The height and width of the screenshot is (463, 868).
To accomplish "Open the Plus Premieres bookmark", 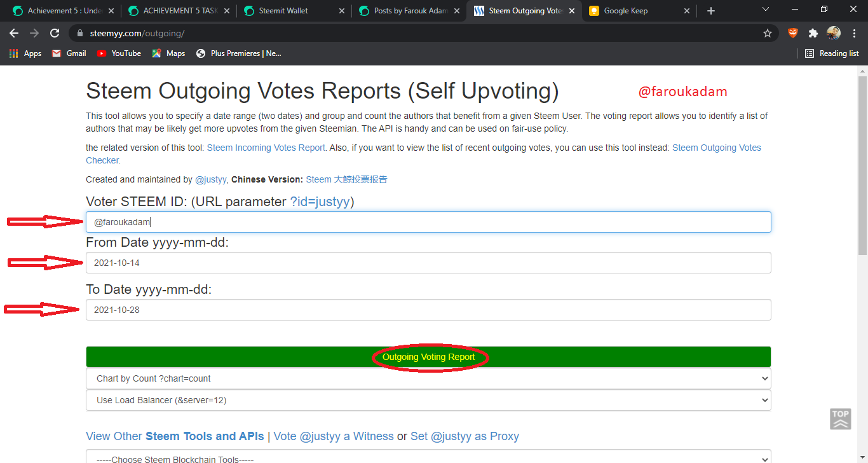I will pos(239,53).
